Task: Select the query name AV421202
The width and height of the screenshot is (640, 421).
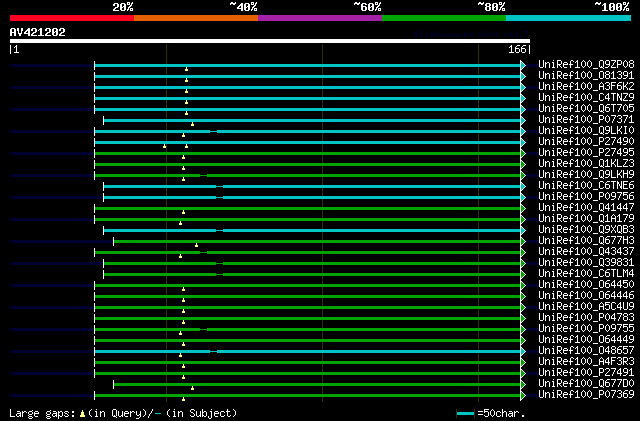Action: click(x=38, y=32)
